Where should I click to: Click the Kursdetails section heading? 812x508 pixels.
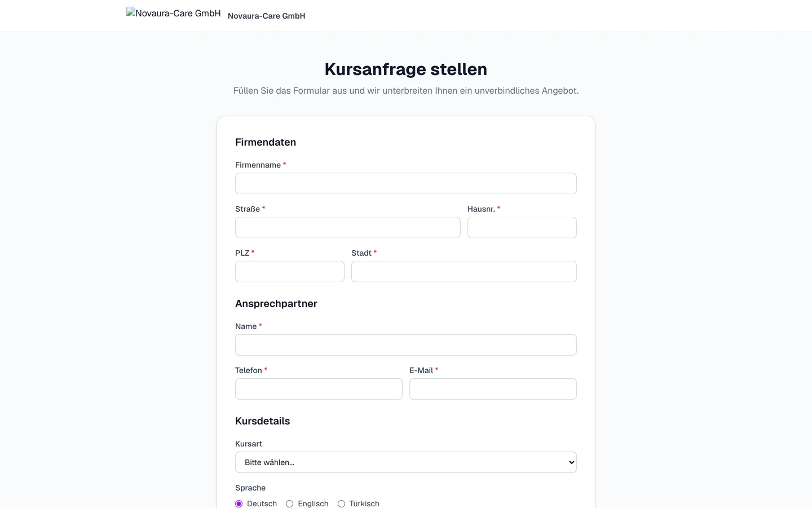click(x=263, y=421)
